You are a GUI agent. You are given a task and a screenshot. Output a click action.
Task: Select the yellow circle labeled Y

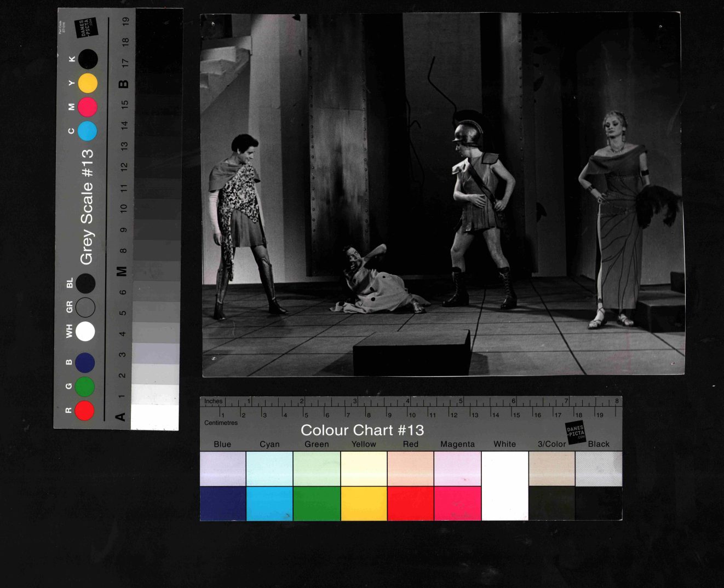(88, 83)
